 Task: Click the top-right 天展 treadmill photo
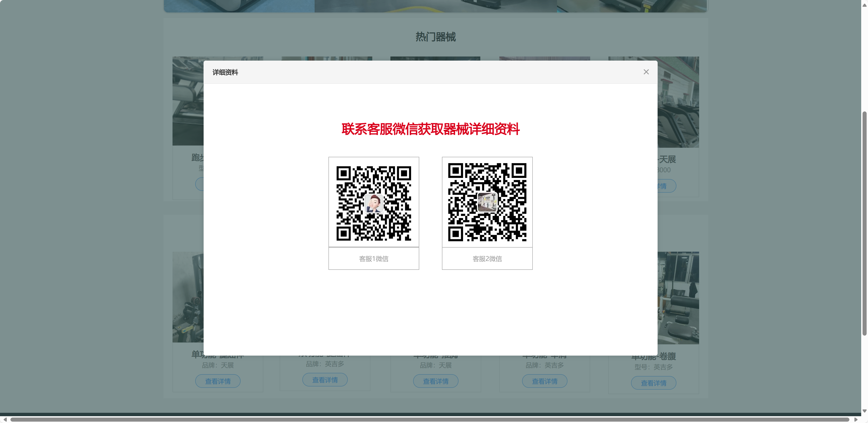tap(678, 102)
